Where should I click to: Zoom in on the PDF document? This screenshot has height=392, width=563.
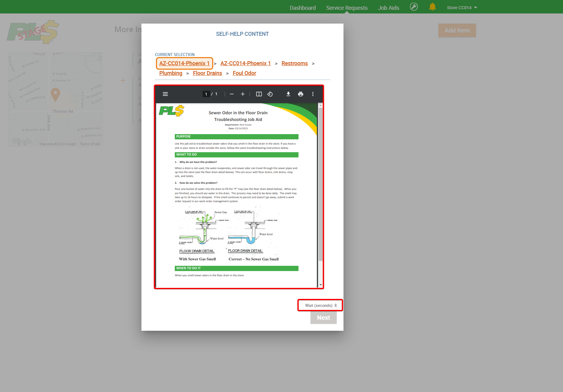pos(243,94)
